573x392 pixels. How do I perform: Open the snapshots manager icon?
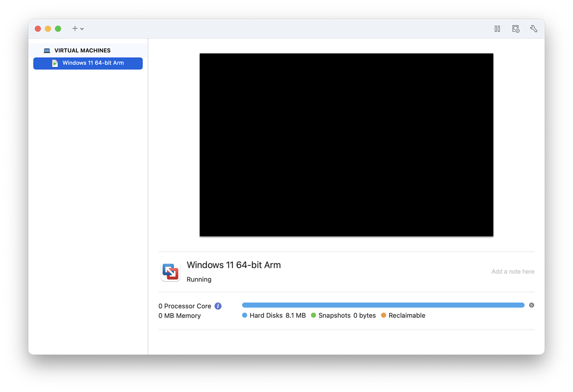pyautogui.click(x=516, y=29)
